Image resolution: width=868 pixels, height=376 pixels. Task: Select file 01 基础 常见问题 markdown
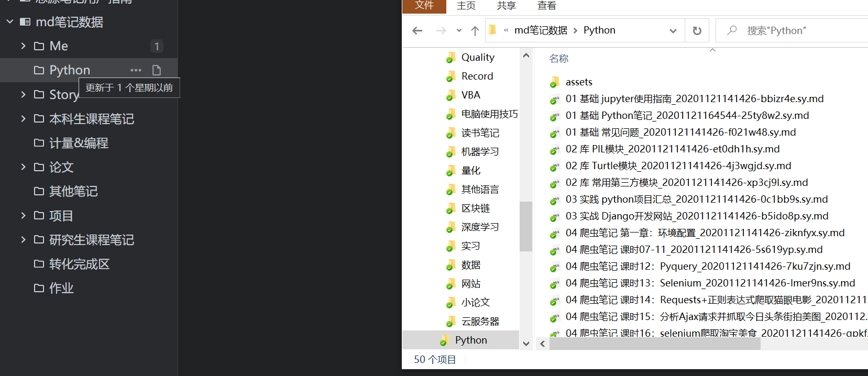(680, 132)
